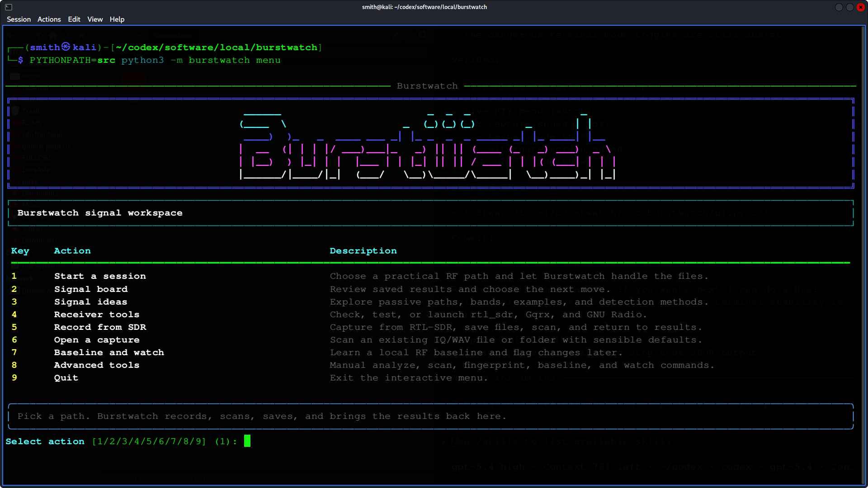Open the Edit menu
The width and height of the screenshot is (868, 488).
74,19
